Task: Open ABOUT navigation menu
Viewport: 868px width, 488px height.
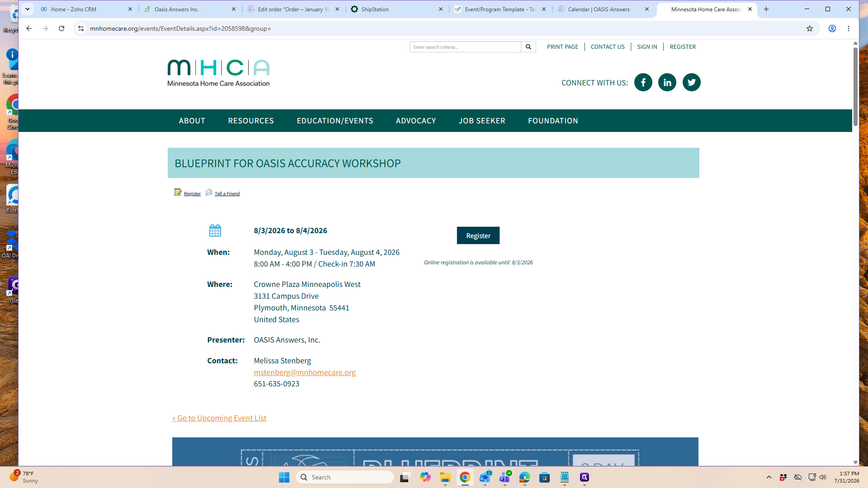Action: 192,121
